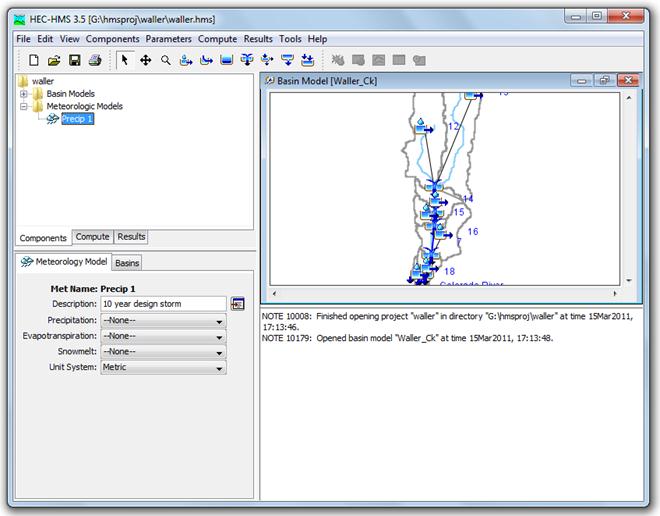Choose the Zoom magnifier tool

tap(166, 60)
